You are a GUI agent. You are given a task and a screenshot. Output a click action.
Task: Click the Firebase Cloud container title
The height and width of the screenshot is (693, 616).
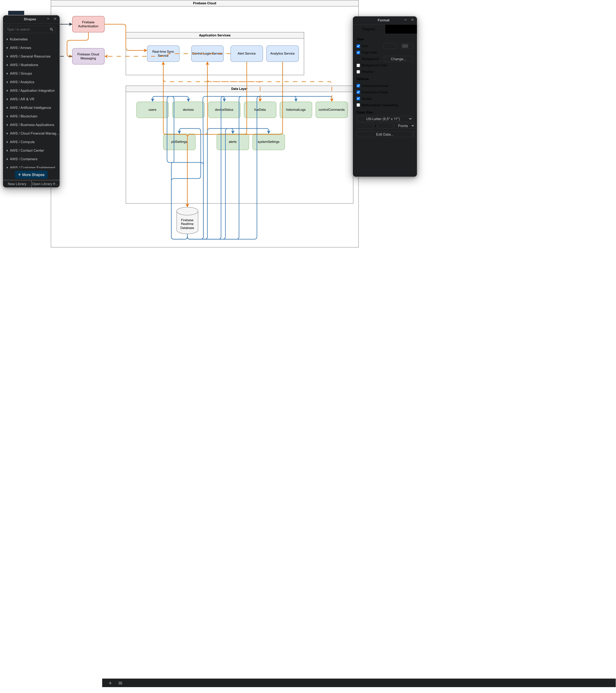click(x=204, y=3)
